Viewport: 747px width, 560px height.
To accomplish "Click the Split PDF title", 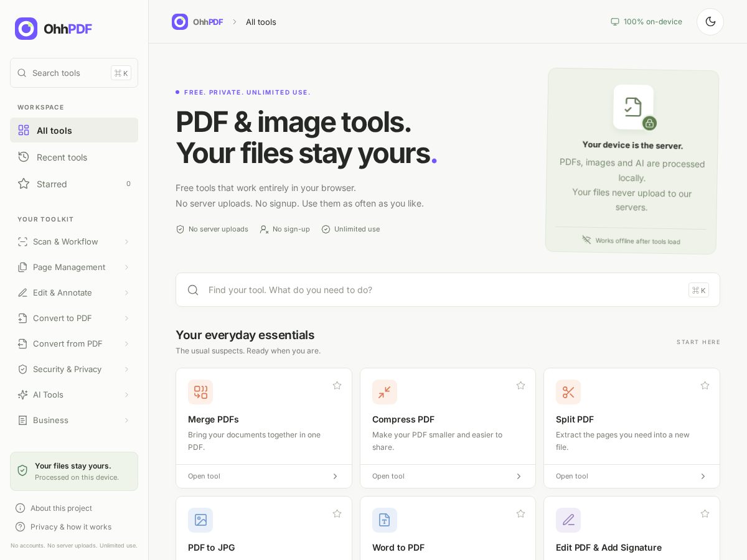I will (x=575, y=419).
